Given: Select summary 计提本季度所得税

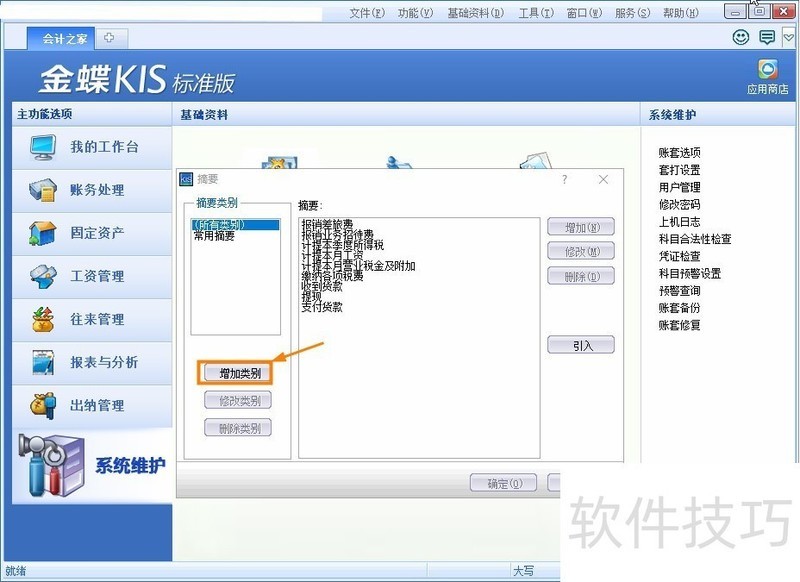Looking at the screenshot, I should pos(342,245).
